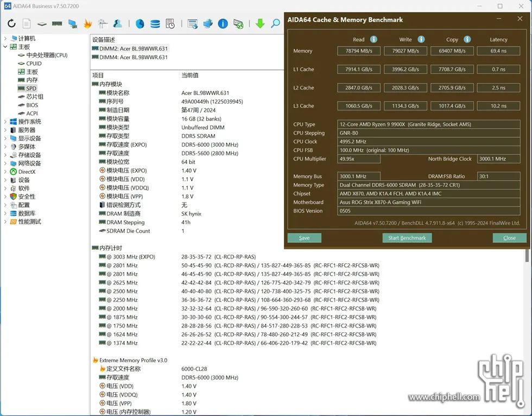Select BIOS in the tree
Viewport: 532px width, 416px height.
[x=32, y=105]
